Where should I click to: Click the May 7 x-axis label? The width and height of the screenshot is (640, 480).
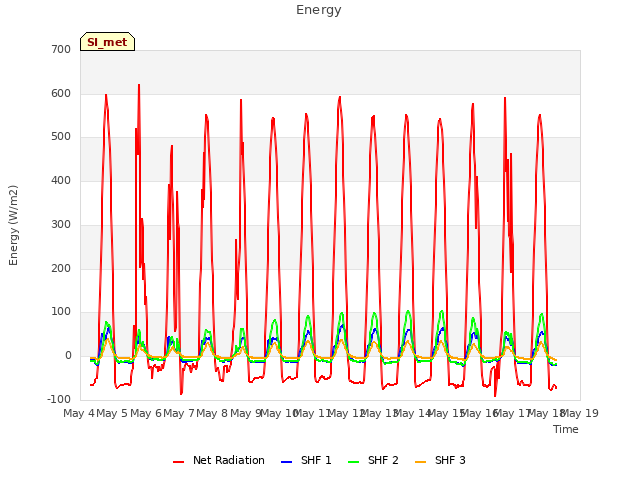pos(179,413)
